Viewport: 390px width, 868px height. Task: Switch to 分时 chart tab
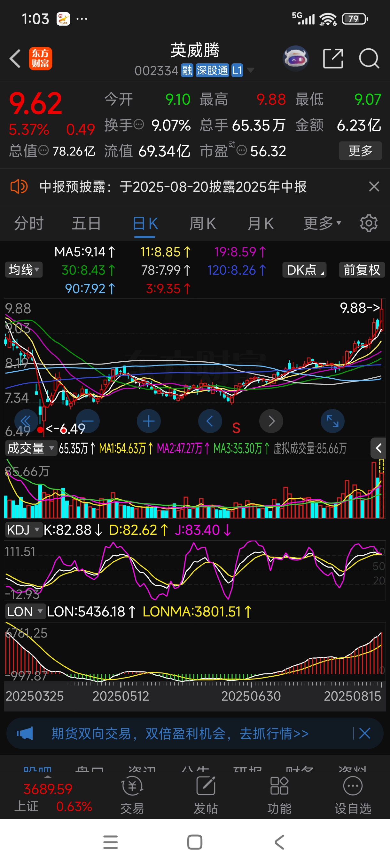[29, 223]
